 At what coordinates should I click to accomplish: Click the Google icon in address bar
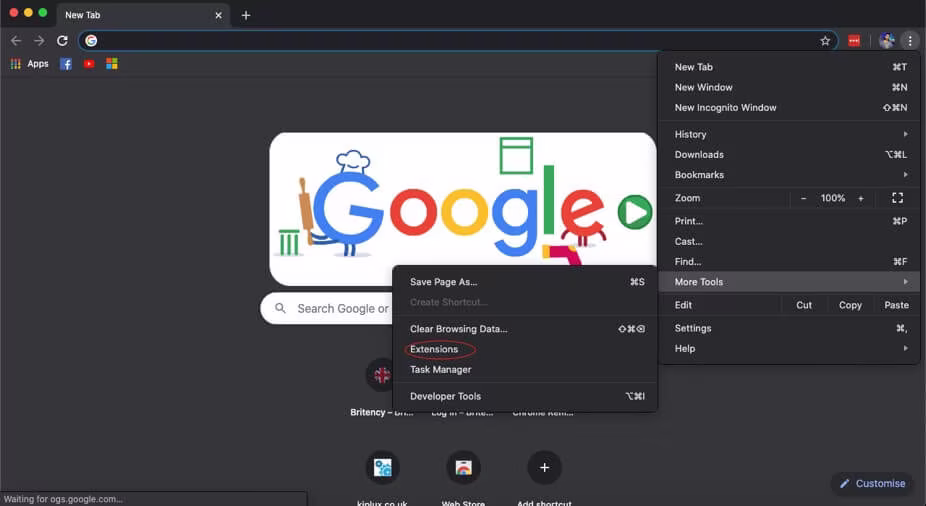point(91,41)
